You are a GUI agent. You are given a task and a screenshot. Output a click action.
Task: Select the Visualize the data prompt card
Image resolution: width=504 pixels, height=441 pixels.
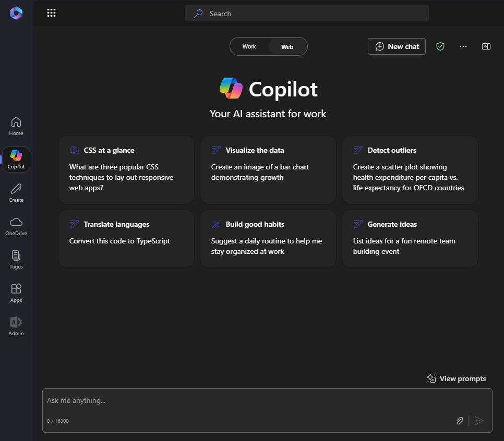tap(268, 170)
